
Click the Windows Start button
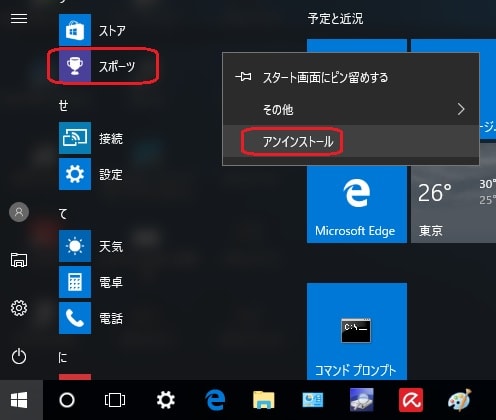coord(19,400)
